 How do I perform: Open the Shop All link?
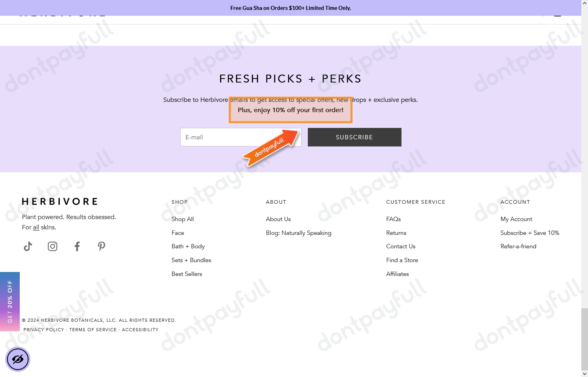pos(183,219)
